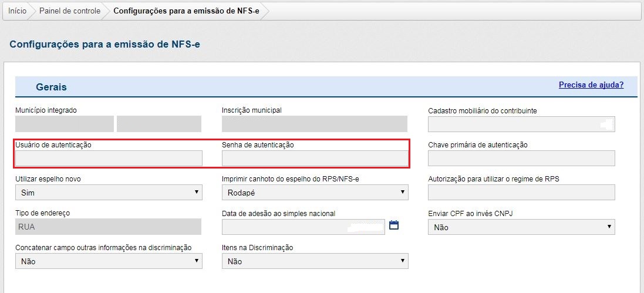Open Concatenar campo outras informações dropdown

(x=109, y=261)
